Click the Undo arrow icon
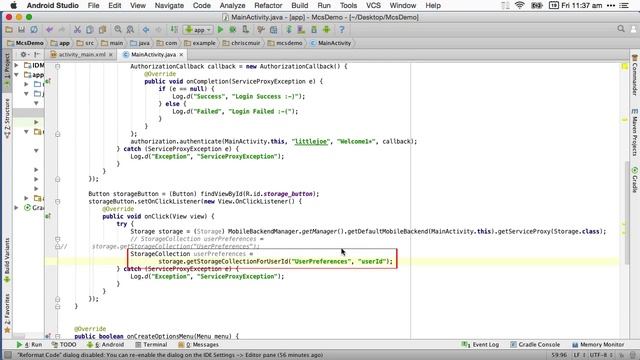 [x=49, y=29]
